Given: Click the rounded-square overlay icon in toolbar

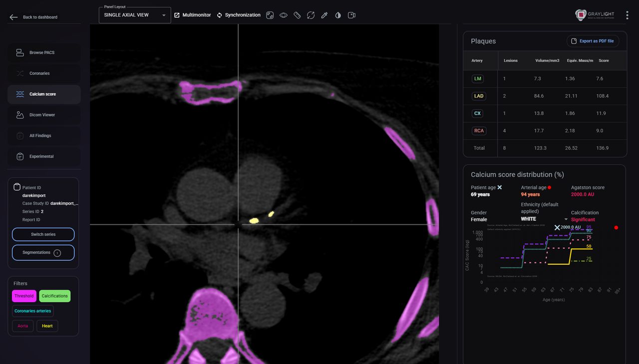Looking at the screenshot, I should click(270, 15).
